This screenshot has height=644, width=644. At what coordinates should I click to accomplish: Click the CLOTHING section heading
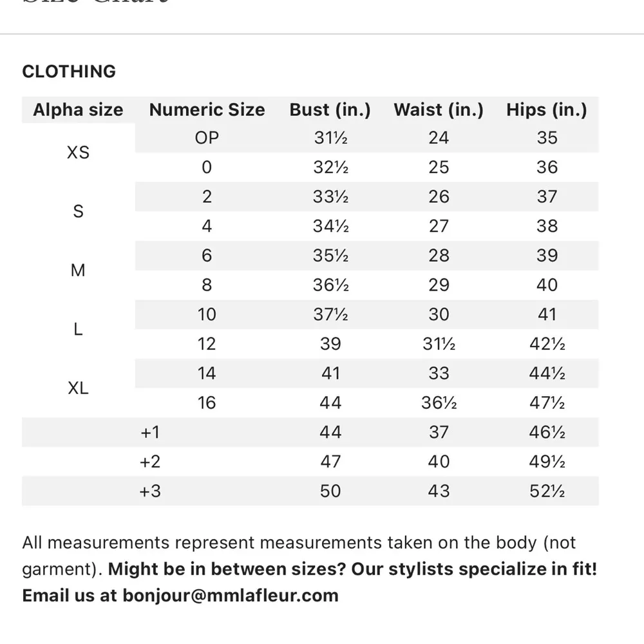click(x=69, y=71)
